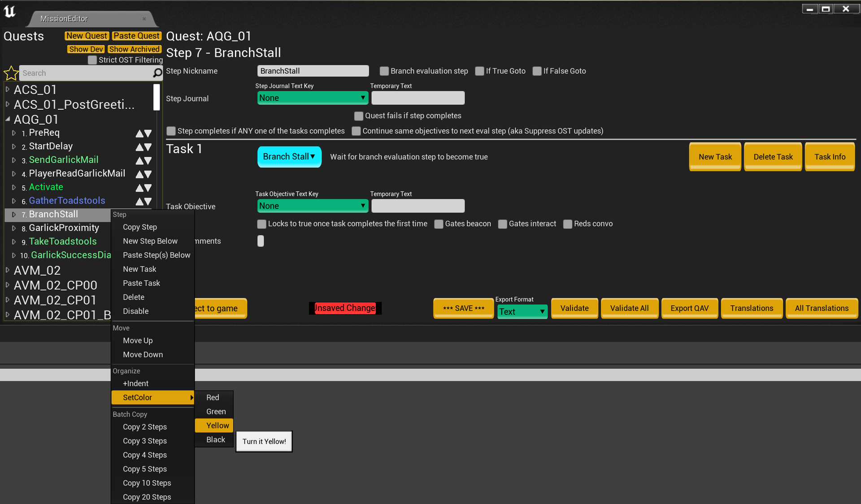
Task: Open Step Journal Text Key dropdown
Action: point(313,98)
